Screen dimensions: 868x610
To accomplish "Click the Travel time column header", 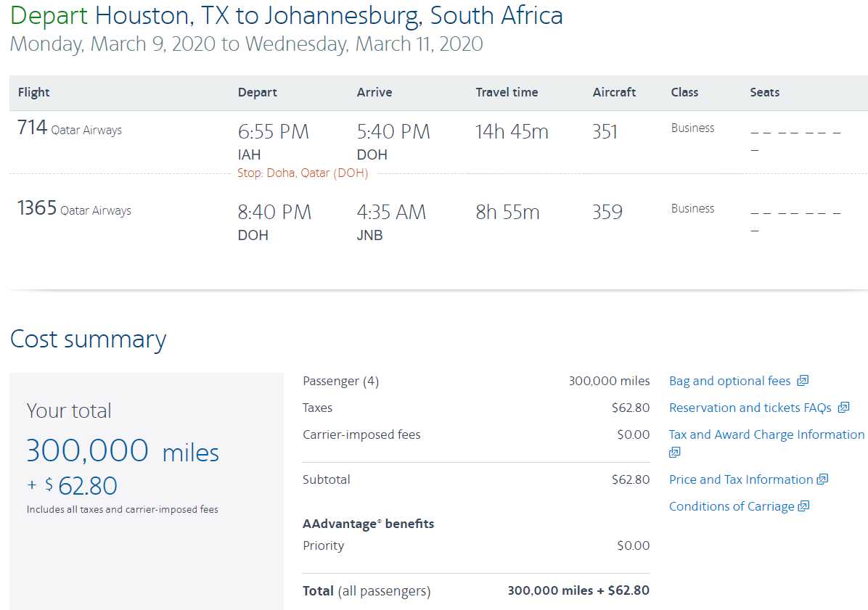I will [507, 92].
